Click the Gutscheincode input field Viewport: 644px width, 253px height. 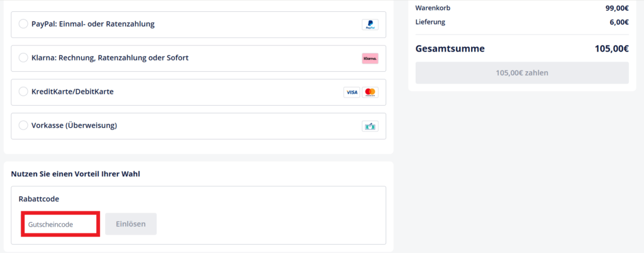pos(60,225)
